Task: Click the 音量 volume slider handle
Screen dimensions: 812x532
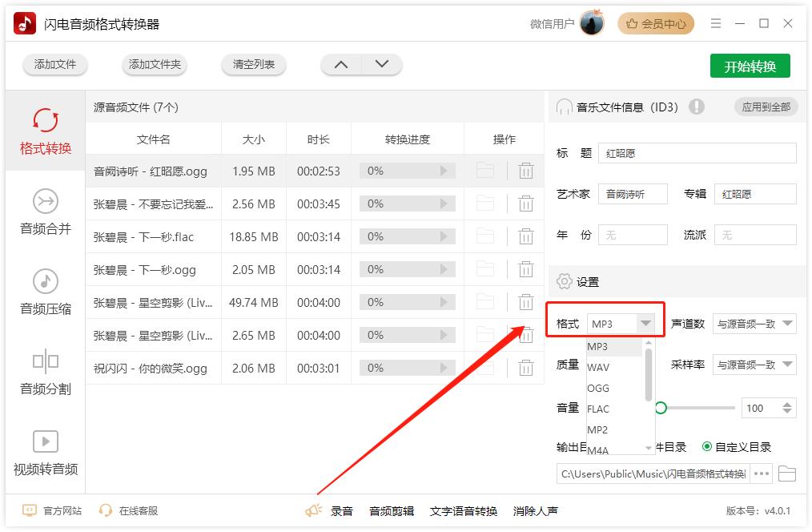Action: 661,408
